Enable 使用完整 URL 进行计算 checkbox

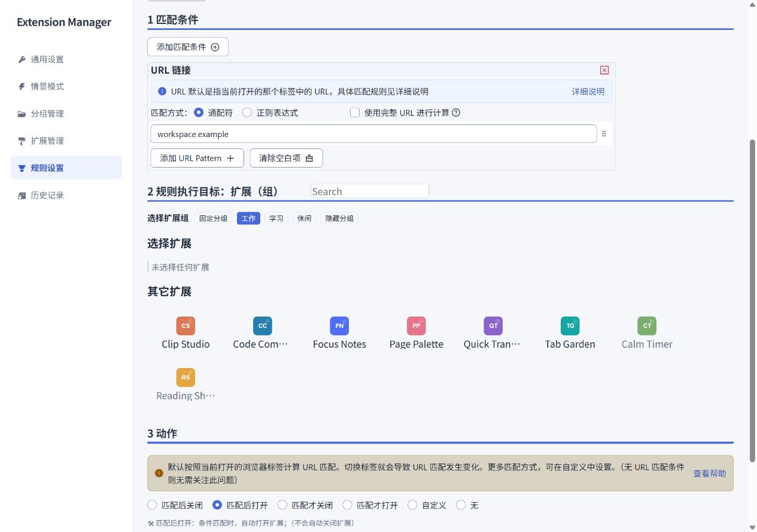coord(355,113)
